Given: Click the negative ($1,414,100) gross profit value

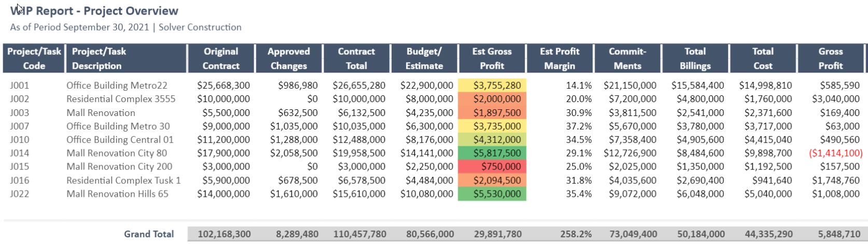Looking at the screenshot, I should pyautogui.click(x=835, y=153).
